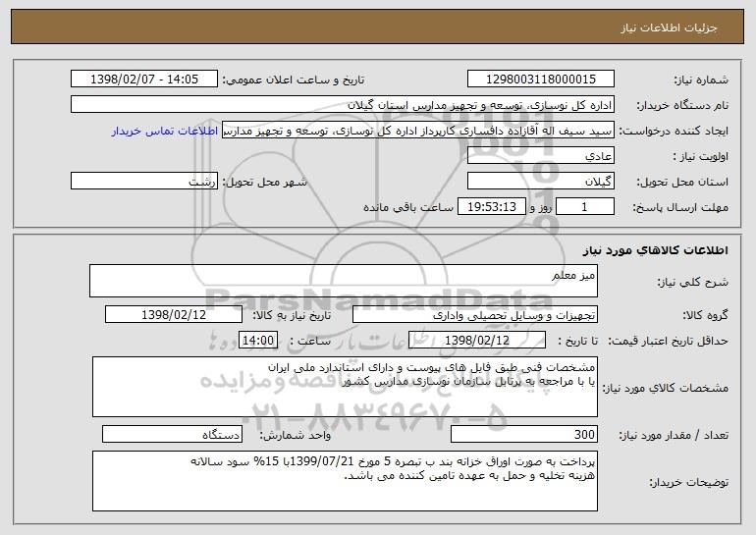Open the اطلاعات تماس خریدار link
The width and height of the screenshot is (756, 535).
point(165,132)
